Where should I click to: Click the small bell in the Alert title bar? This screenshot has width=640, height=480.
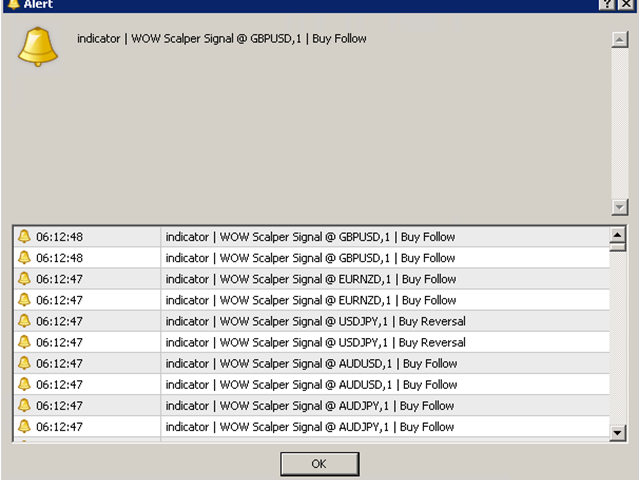[x=13, y=4]
